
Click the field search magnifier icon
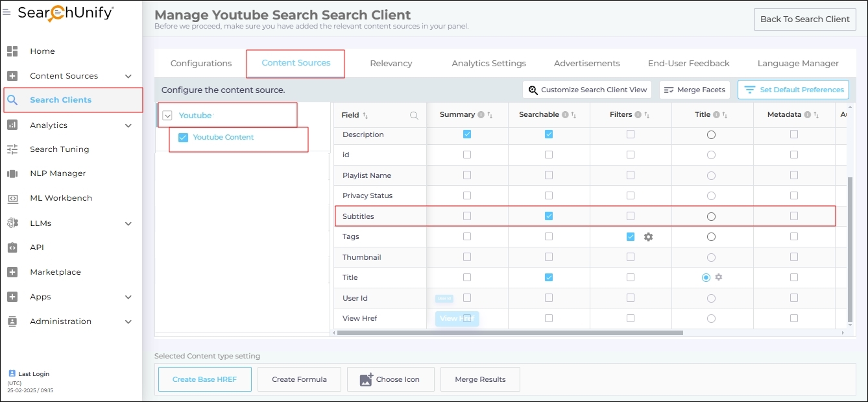coord(414,116)
